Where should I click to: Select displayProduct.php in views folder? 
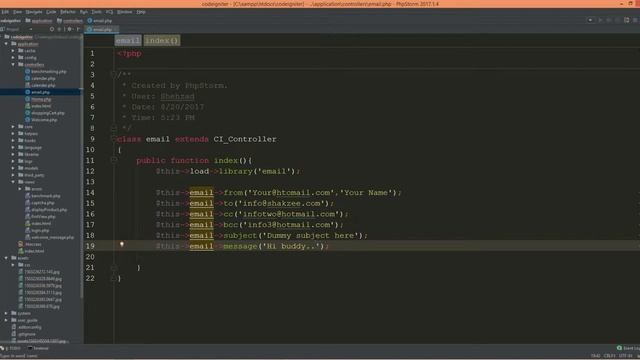(46, 210)
